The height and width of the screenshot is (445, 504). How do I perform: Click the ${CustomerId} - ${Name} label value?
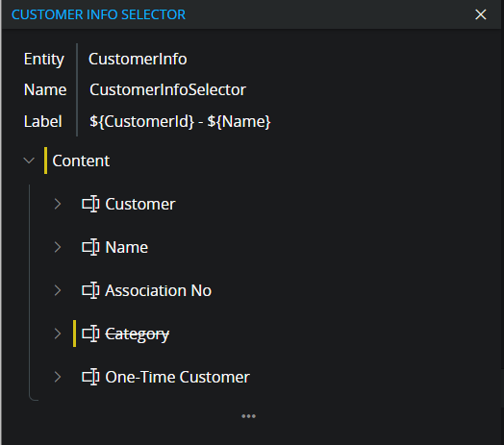[x=180, y=121]
